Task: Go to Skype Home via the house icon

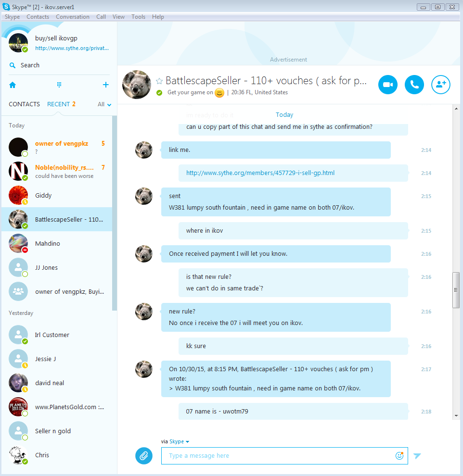Action: (x=13, y=85)
